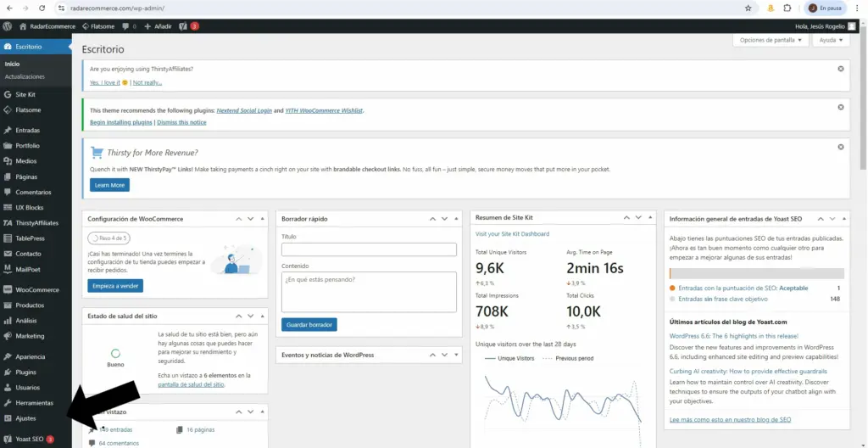This screenshot has width=868, height=448.
Task: Open WooCommerce in the sidebar
Action: point(36,289)
